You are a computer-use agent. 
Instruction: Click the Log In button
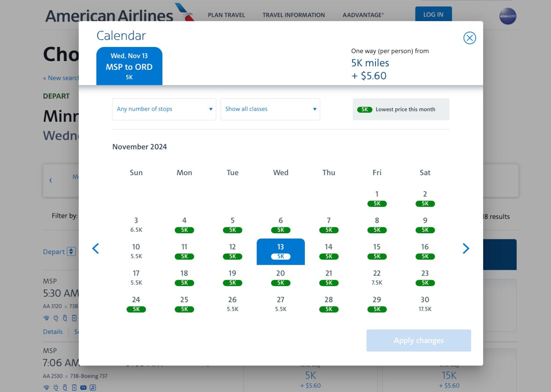coord(433,14)
